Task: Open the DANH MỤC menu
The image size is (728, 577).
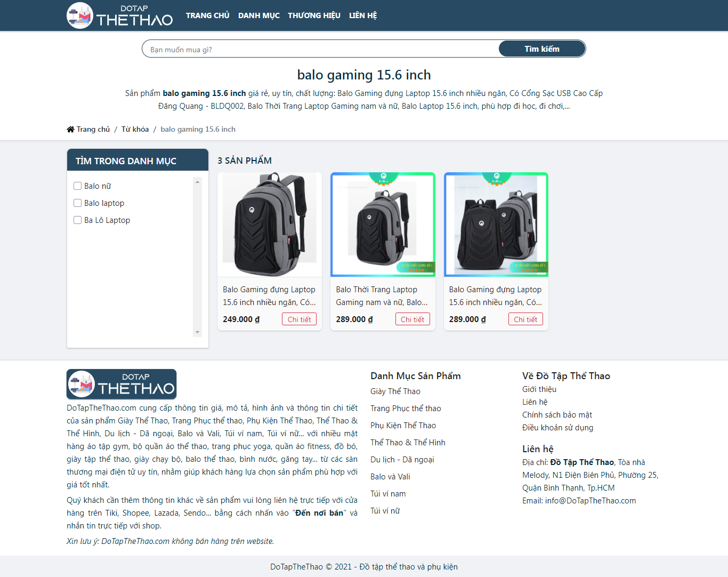Action: pos(258,15)
